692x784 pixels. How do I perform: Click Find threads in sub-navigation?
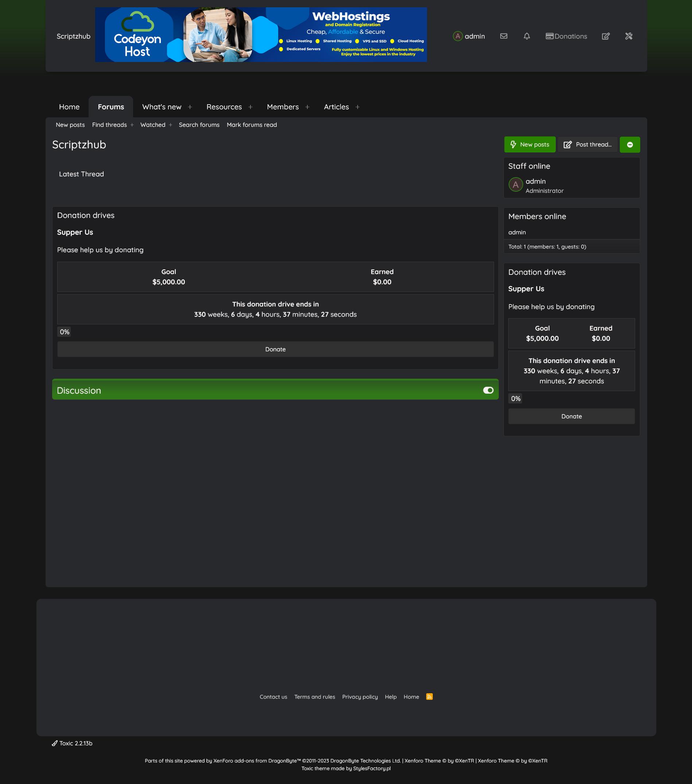coord(109,125)
